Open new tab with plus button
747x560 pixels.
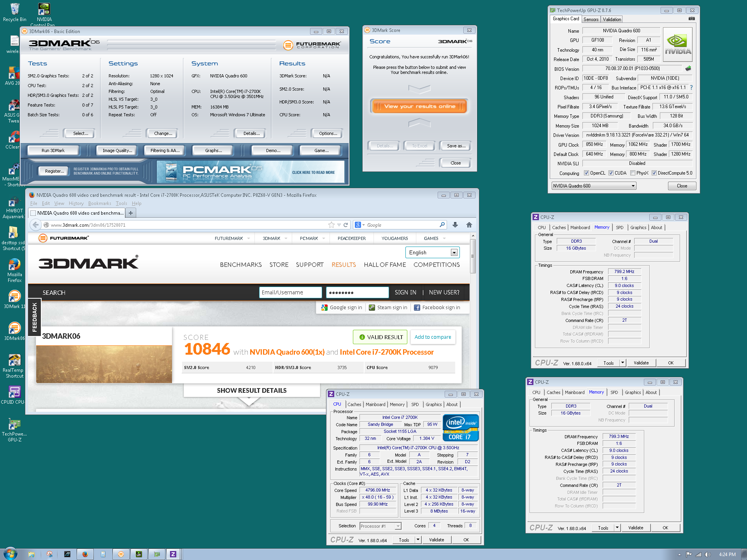coord(131,213)
